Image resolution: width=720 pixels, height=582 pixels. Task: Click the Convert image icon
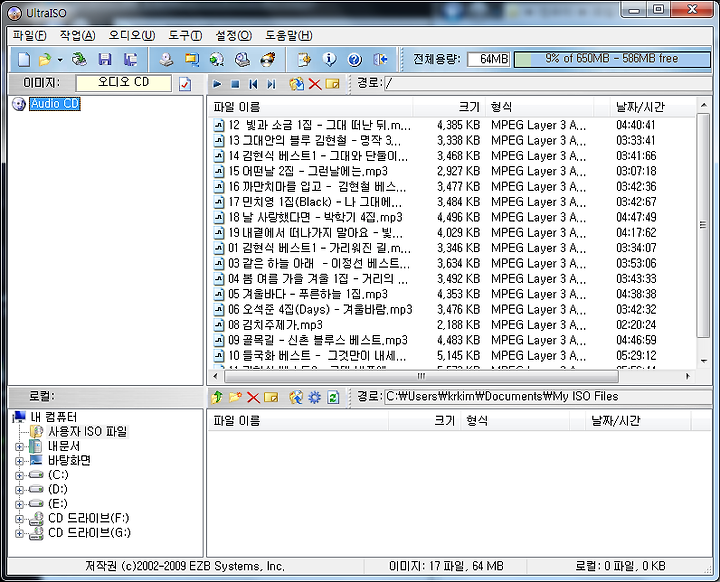(217, 59)
